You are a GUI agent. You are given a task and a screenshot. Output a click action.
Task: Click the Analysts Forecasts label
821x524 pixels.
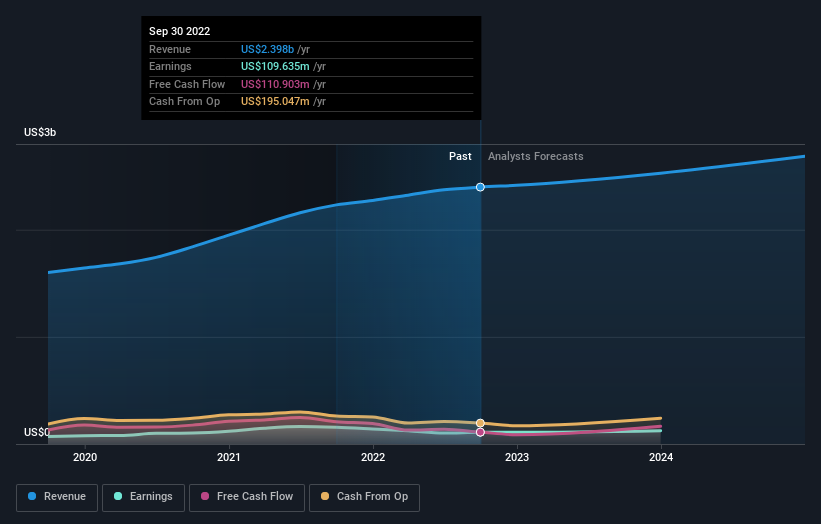(536, 156)
